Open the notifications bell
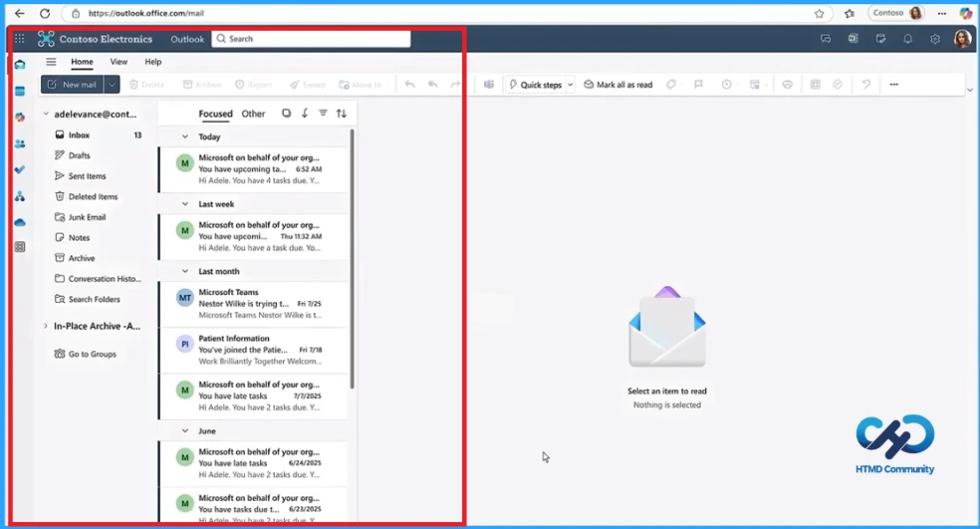Image resolution: width=980 pixels, height=529 pixels. pos(907,39)
